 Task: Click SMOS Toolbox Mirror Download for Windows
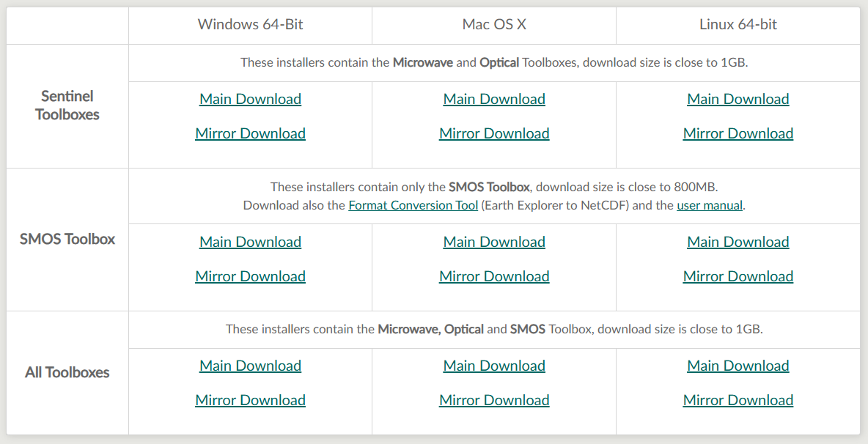click(x=250, y=276)
